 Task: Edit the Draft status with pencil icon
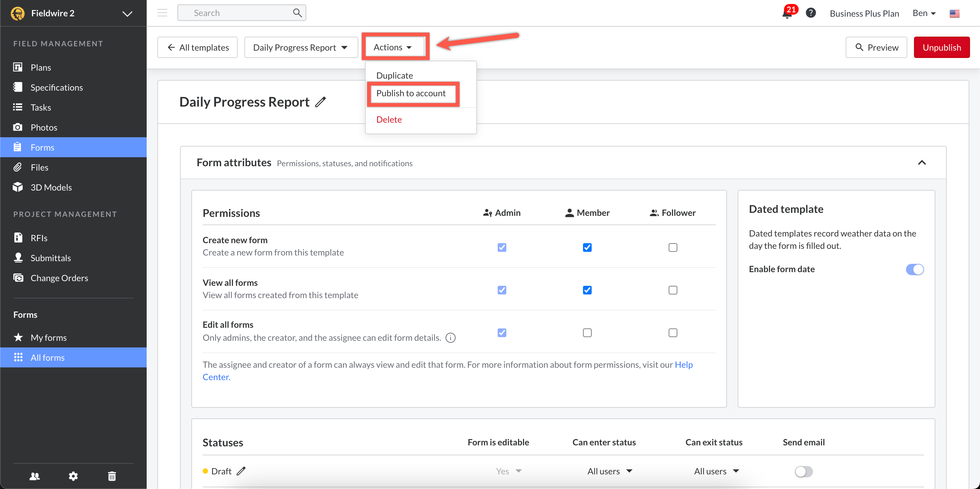click(241, 471)
